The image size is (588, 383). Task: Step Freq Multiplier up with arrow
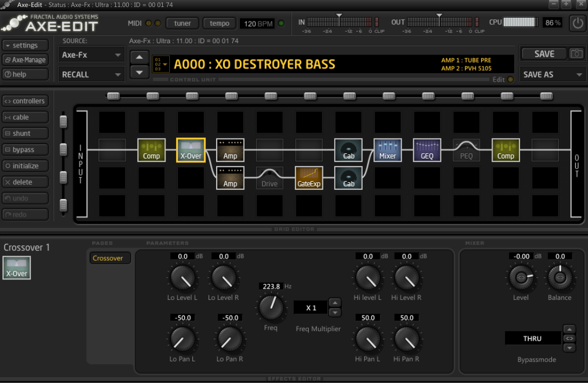click(335, 303)
